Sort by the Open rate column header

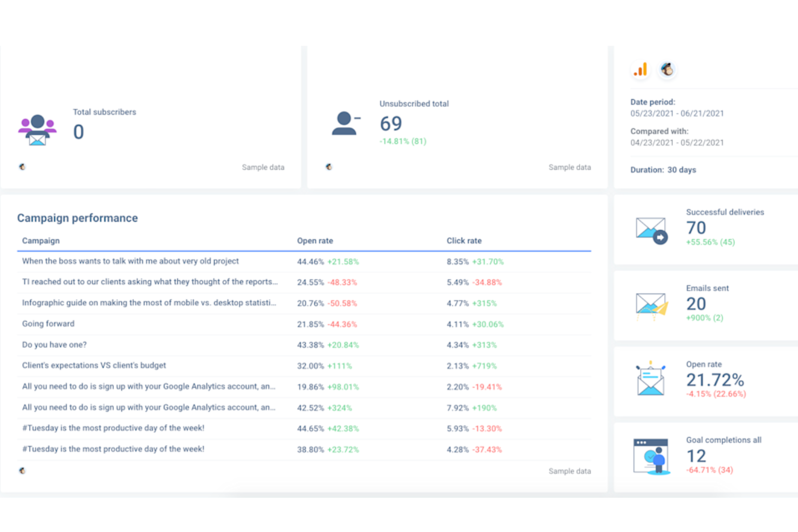[x=315, y=240]
